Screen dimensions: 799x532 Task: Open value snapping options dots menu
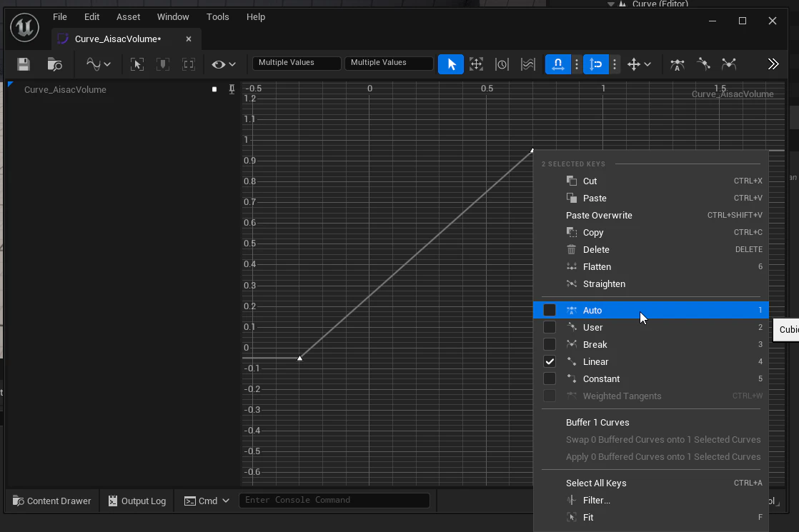click(x=615, y=64)
